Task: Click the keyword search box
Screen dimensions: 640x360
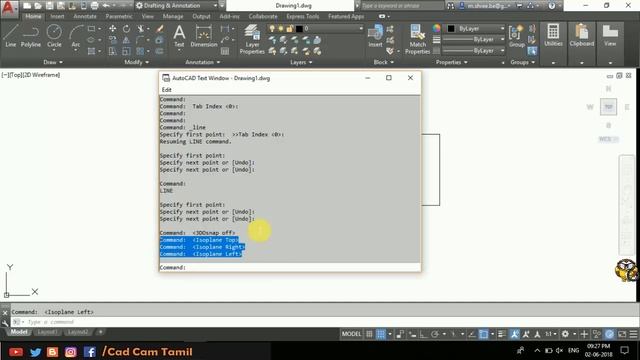Action: [402, 6]
